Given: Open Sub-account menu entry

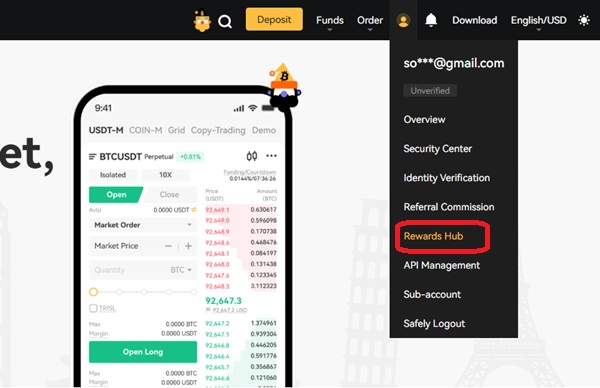Looking at the screenshot, I should pyautogui.click(x=432, y=294).
